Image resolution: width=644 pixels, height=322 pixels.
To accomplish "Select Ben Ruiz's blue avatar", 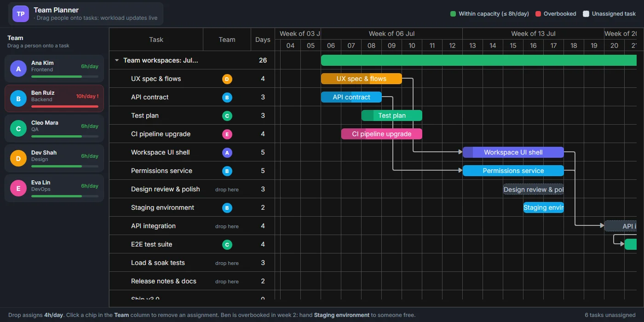I will pyautogui.click(x=18, y=98).
